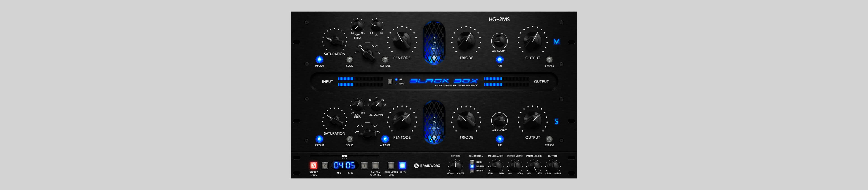Select NORMAL calibration
This screenshot has height=190, width=868.
click(x=472, y=166)
